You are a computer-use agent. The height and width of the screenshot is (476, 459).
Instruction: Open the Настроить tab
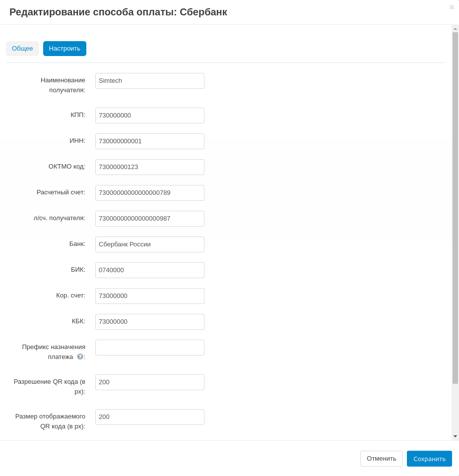tap(65, 49)
